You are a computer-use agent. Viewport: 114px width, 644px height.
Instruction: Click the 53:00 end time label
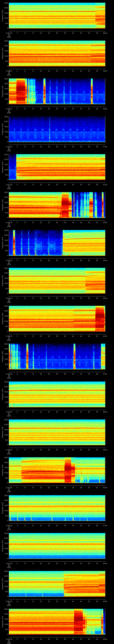point(105,601)
